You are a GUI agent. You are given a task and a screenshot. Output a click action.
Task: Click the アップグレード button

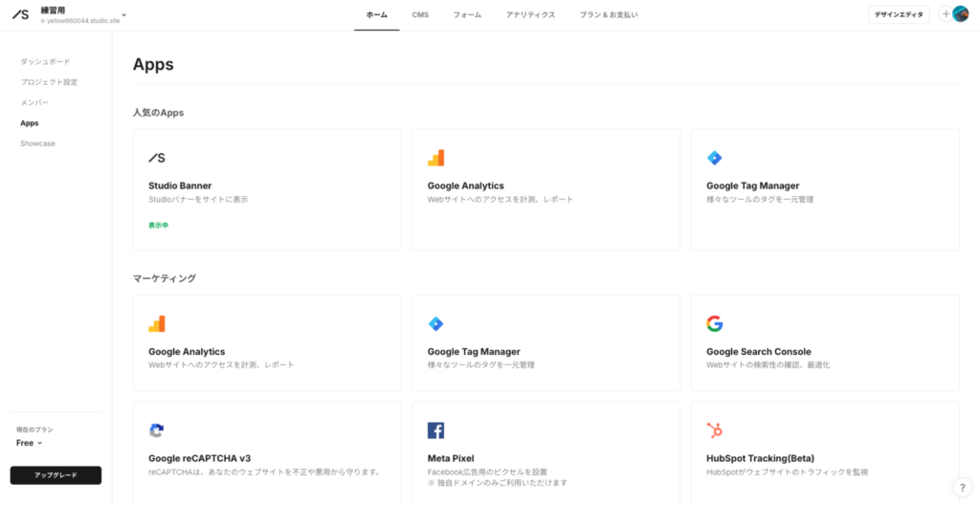(x=56, y=475)
